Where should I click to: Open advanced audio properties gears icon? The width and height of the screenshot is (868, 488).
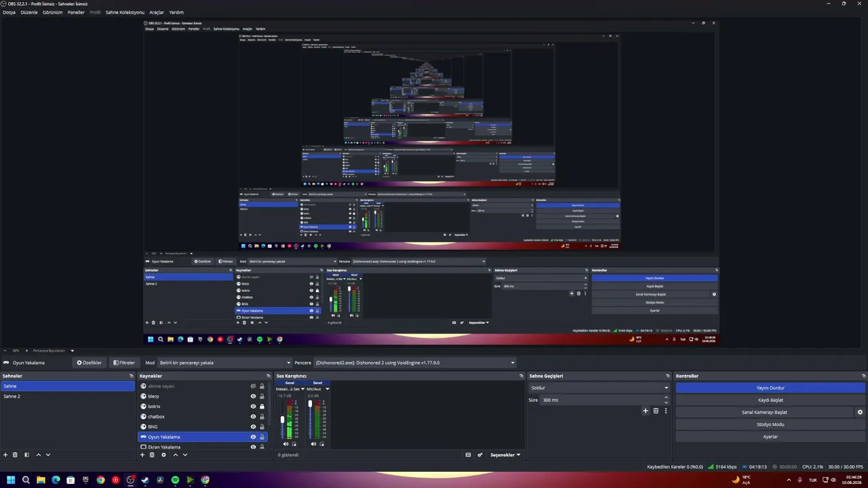(480, 455)
